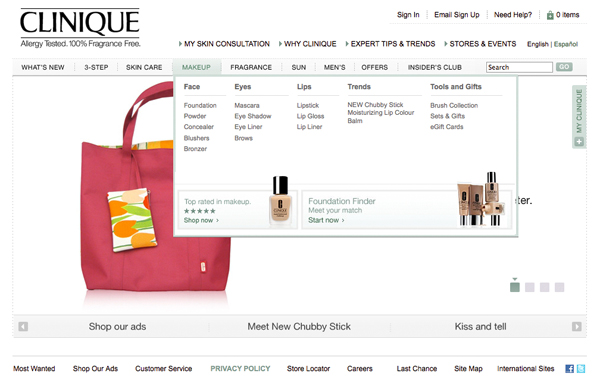Click the plus icon on My Clinique tab

[579, 142]
